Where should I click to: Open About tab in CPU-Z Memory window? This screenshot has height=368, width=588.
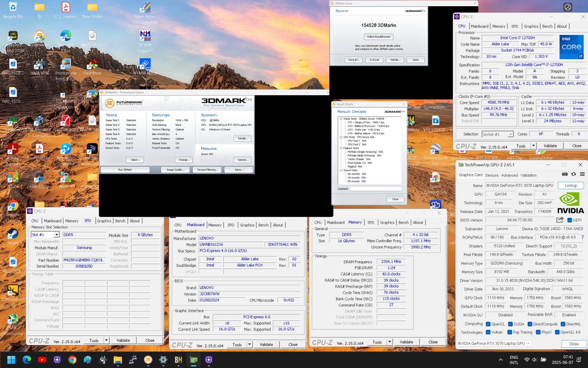pyautogui.click(x=418, y=222)
